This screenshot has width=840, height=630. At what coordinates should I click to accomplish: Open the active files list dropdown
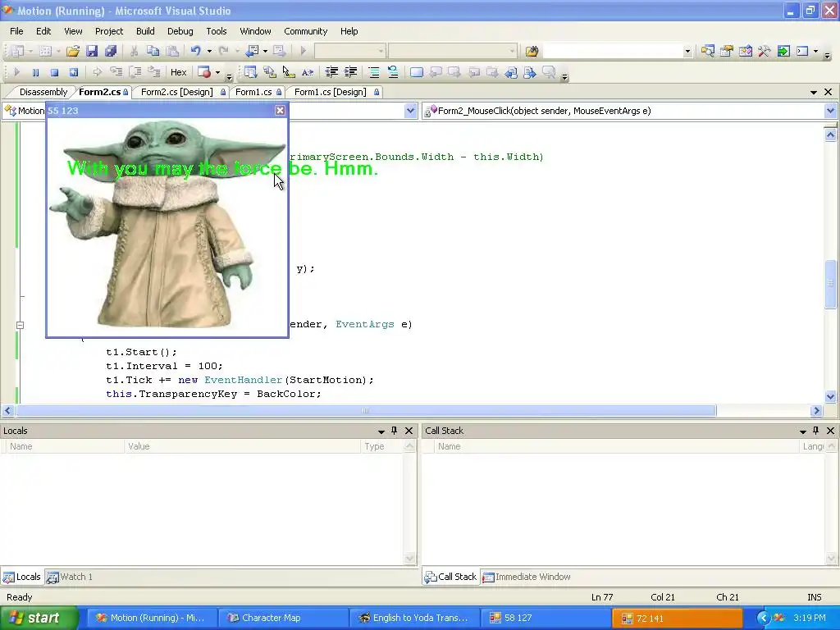pos(814,92)
